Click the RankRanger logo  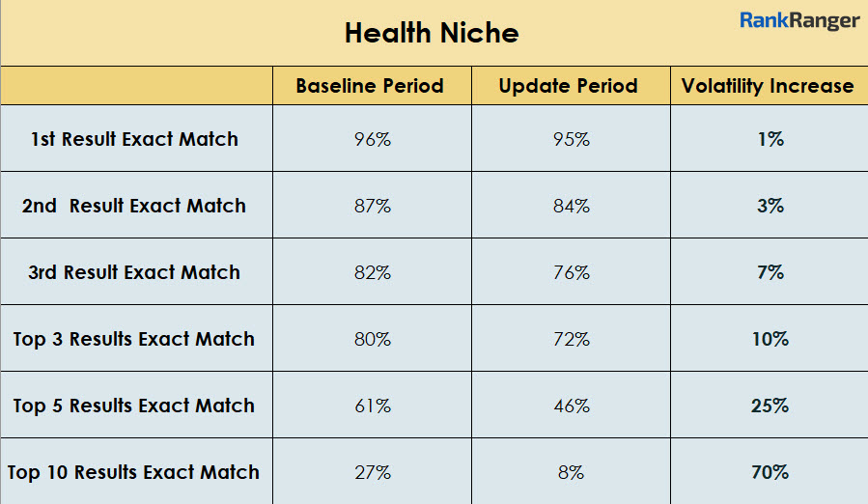(x=799, y=20)
